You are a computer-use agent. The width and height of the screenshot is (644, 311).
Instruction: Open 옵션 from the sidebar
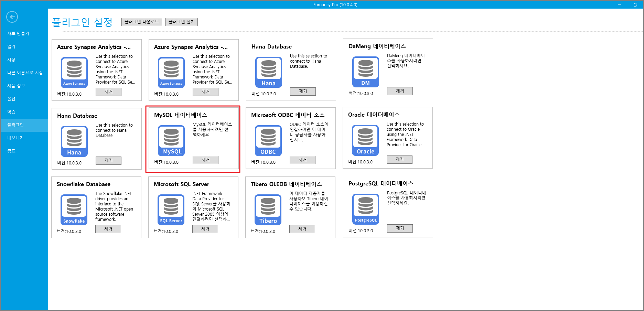tap(11, 99)
